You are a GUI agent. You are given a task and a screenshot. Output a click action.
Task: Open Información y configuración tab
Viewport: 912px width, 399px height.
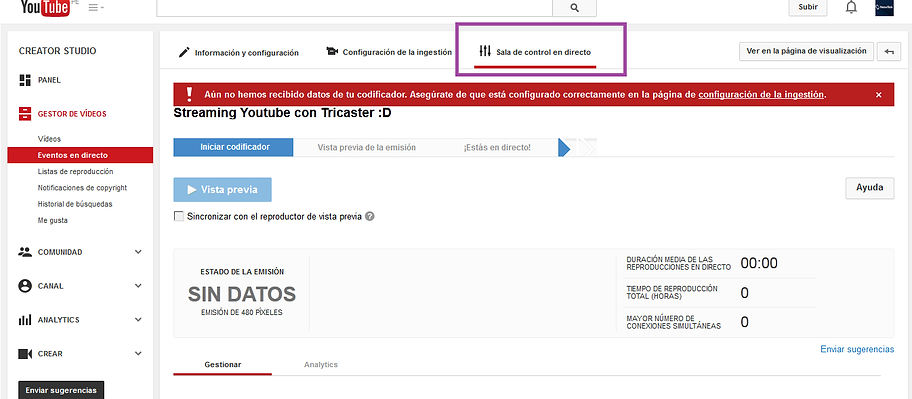(x=238, y=52)
